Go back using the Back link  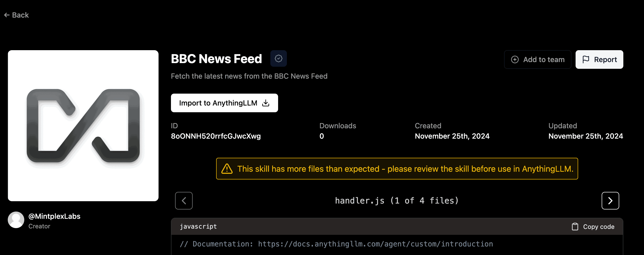17,15
